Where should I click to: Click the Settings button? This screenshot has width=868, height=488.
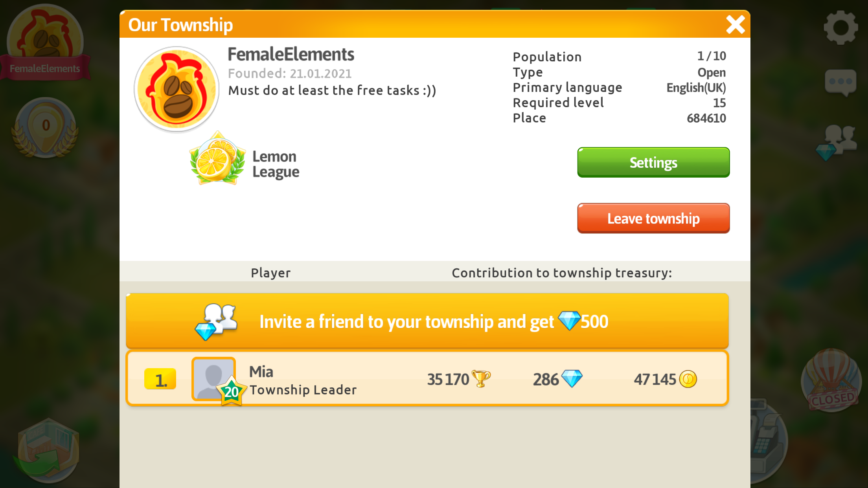(x=653, y=162)
